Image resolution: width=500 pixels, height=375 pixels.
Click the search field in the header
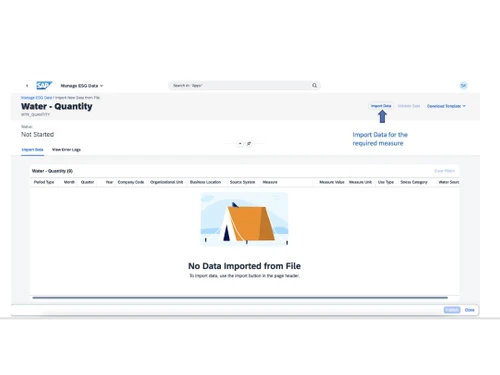pos(244,86)
